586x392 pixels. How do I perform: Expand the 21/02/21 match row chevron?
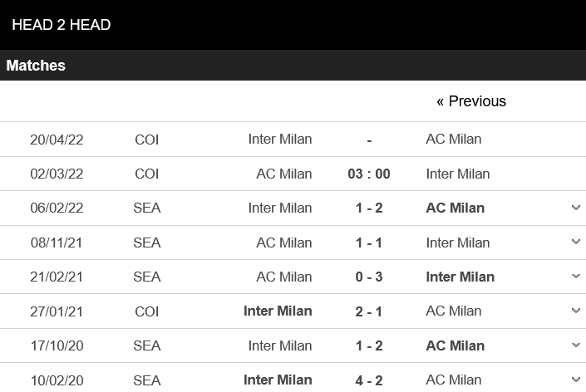coord(575,277)
